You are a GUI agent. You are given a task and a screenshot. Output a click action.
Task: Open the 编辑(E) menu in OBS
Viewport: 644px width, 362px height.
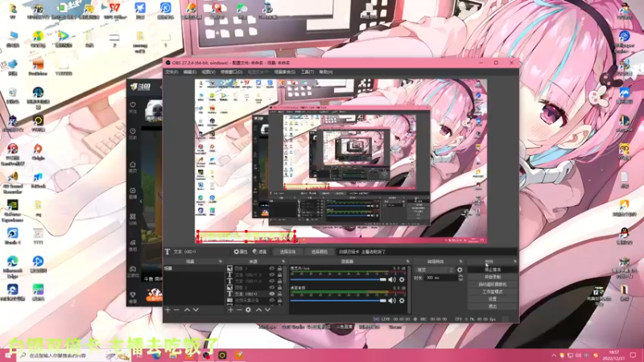coord(190,72)
